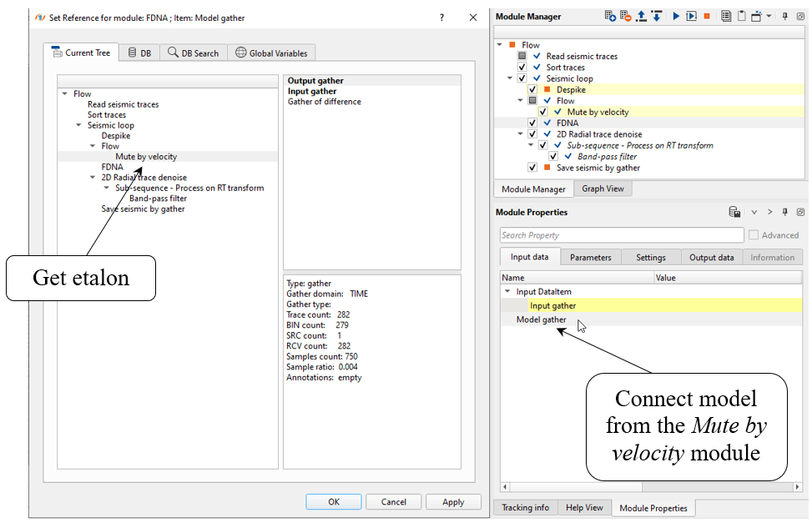Move module up with the up-arrow icon

pos(641,16)
